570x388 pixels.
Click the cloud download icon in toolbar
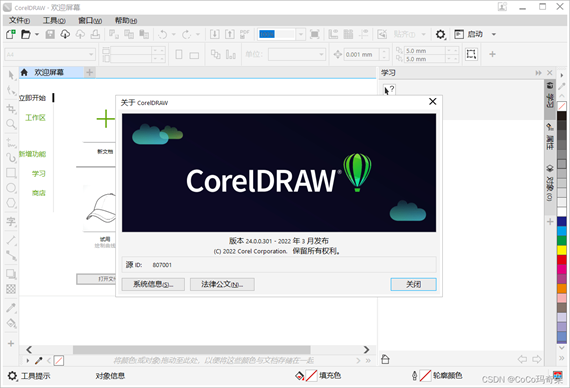click(x=65, y=34)
